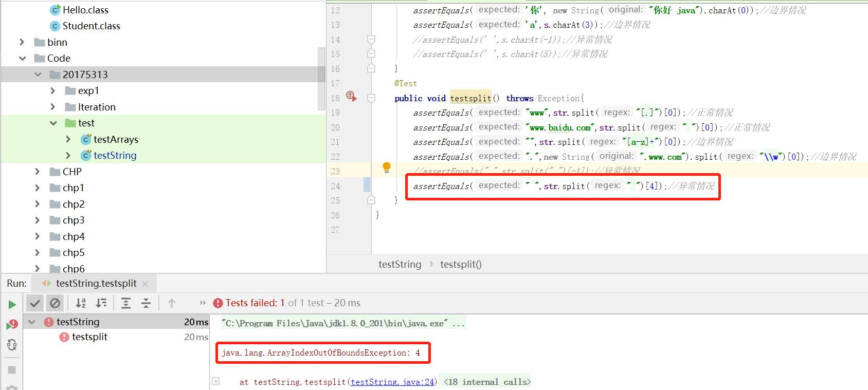The image size is (868, 390).
Task: Click the @Test annotation at line 17
Action: point(406,83)
